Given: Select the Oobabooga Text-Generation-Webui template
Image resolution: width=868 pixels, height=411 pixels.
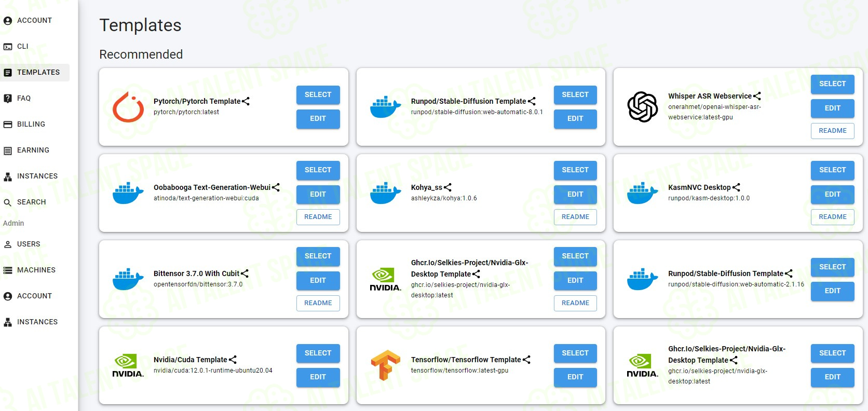Looking at the screenshot, I should pos(318,170).
